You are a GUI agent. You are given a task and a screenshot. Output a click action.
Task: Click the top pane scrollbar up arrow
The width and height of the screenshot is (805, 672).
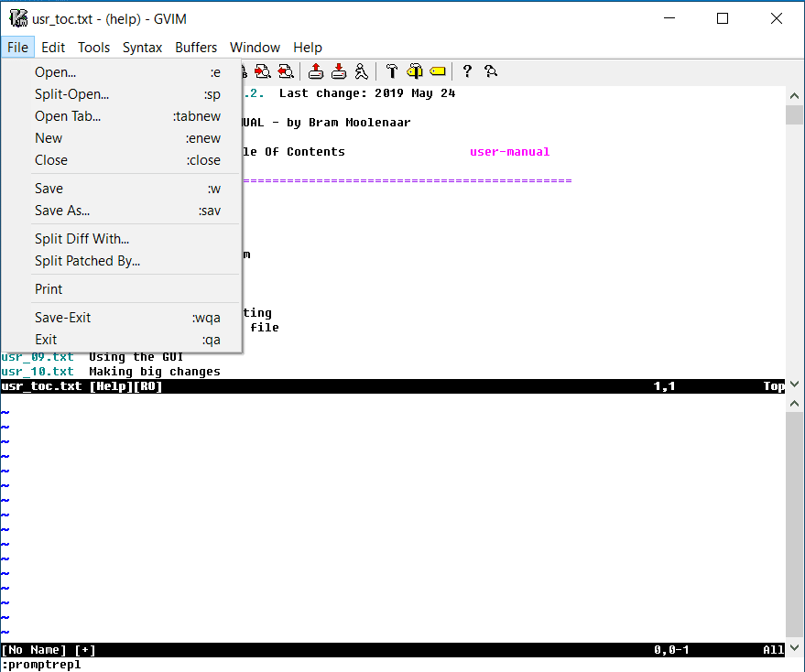794,95
